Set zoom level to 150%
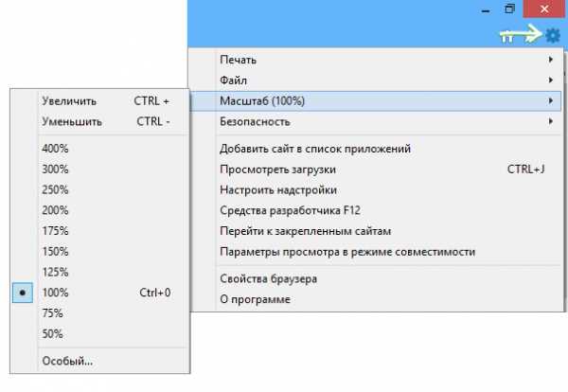568x392 pixels. pyautogui.click(x=55, y=251)
